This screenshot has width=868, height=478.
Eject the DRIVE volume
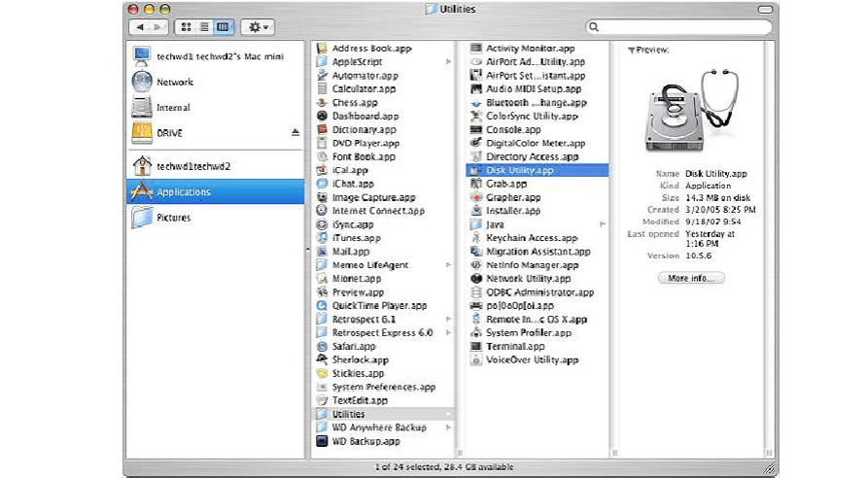coord(295,132)
